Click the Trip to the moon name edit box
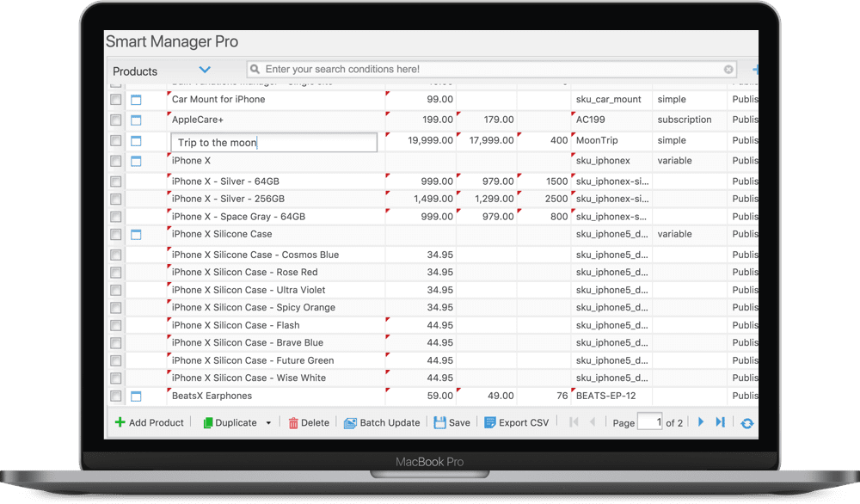 pyautogui.click(x=274, y=143)
